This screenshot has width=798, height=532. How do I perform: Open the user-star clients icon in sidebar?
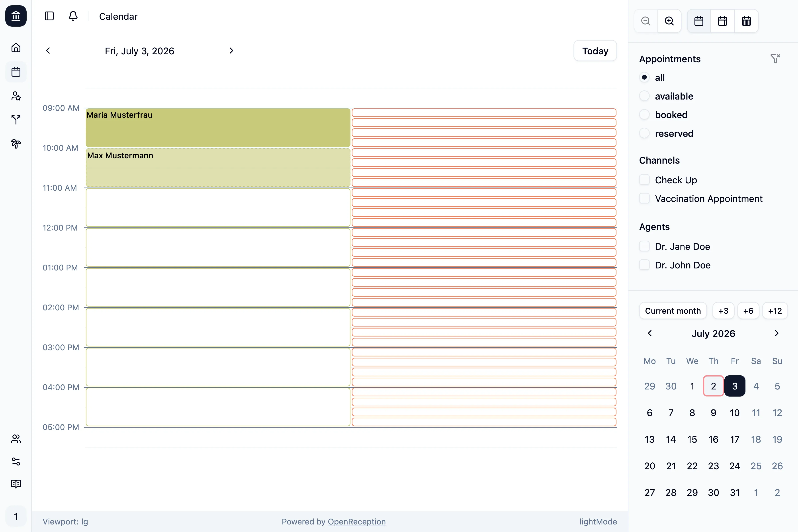(16, 96)
